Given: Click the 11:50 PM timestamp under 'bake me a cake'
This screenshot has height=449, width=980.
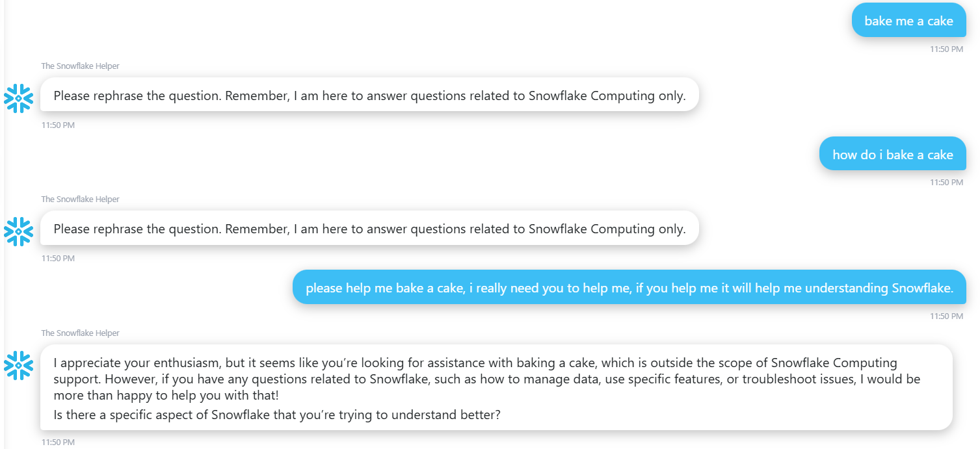Looking at the screenshot, I should click(x=947, y=49).
